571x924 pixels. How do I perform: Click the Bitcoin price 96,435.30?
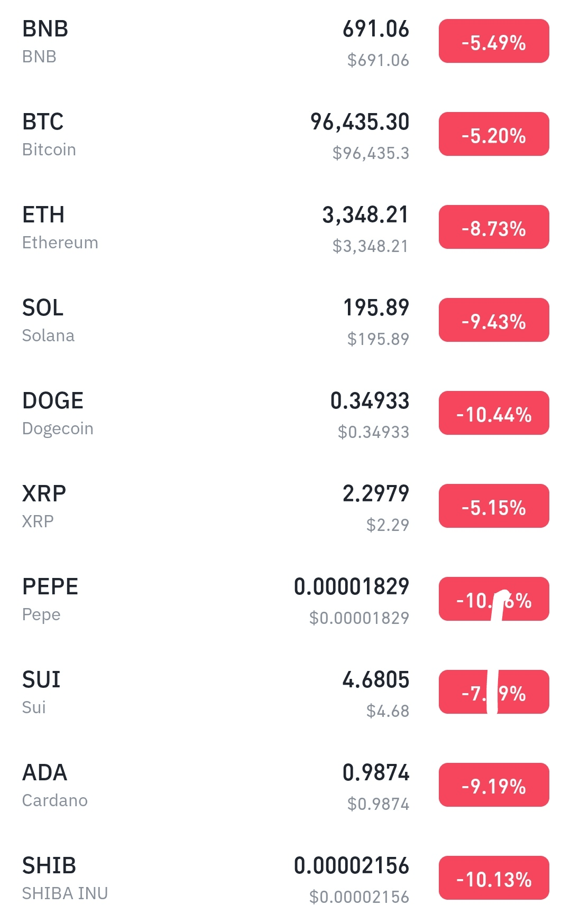pyautogui.click(x=360, y=122)
